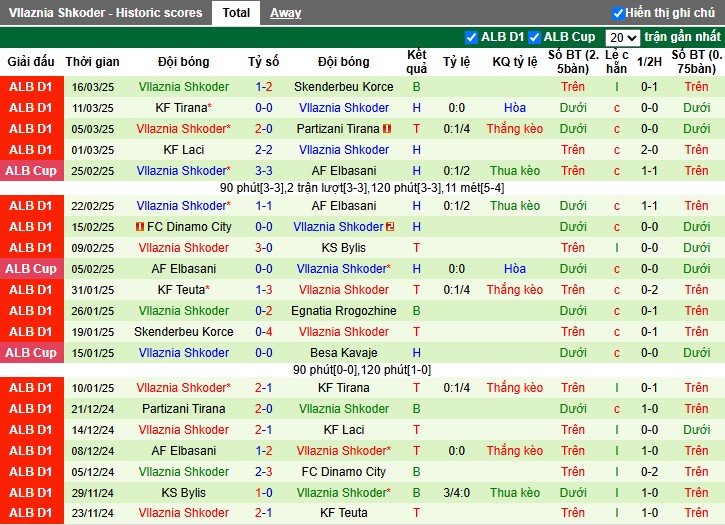The image size is (725, 525).
Task: Select the 'Tỷ số' column header
Action: 264,62
